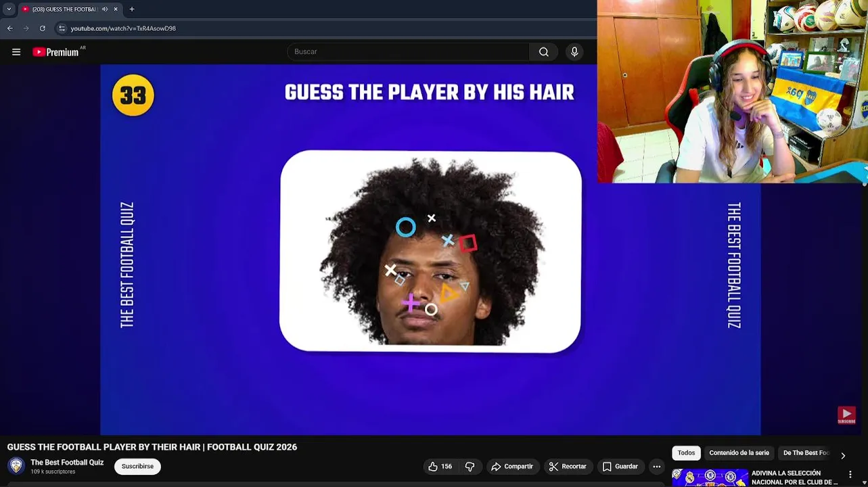The image size is (868, 487).
Task: Open The Best Football Quiz channel name
Action: 67,463
